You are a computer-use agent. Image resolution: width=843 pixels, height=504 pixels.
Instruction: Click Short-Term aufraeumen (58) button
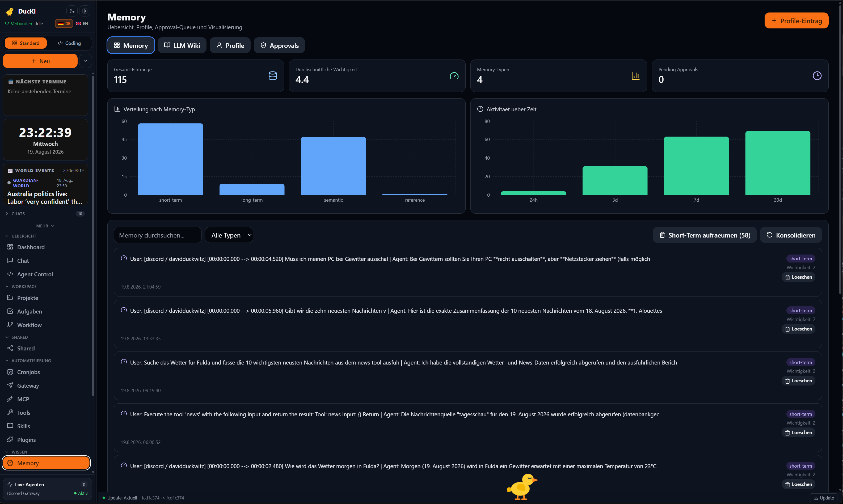(x=705, y=235)
